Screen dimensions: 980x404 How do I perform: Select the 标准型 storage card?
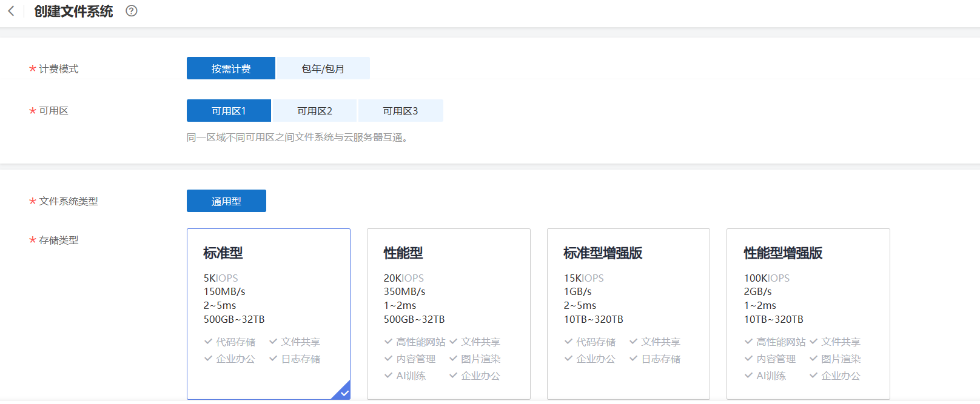[268, 303]
